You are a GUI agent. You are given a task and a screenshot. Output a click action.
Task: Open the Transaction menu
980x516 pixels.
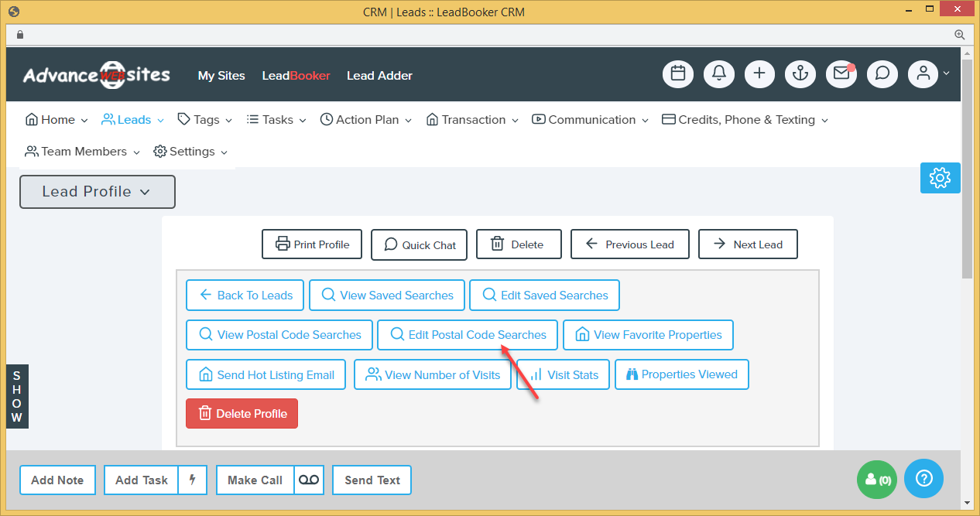(x=473, y=120)
